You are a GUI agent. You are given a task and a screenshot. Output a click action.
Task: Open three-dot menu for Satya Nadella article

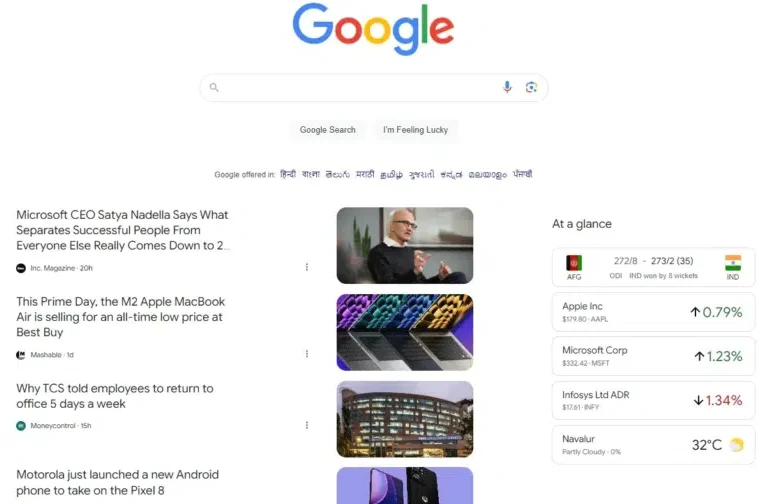tap(306, 267)
